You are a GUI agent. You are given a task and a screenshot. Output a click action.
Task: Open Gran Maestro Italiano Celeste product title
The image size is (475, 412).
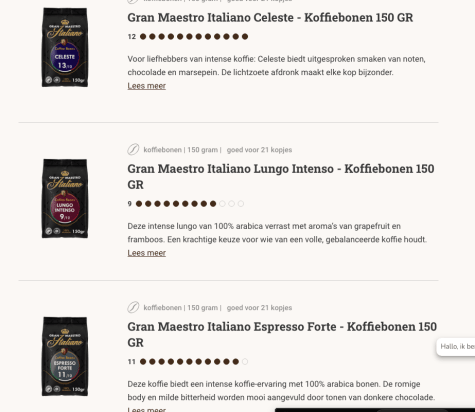(270, 18)
